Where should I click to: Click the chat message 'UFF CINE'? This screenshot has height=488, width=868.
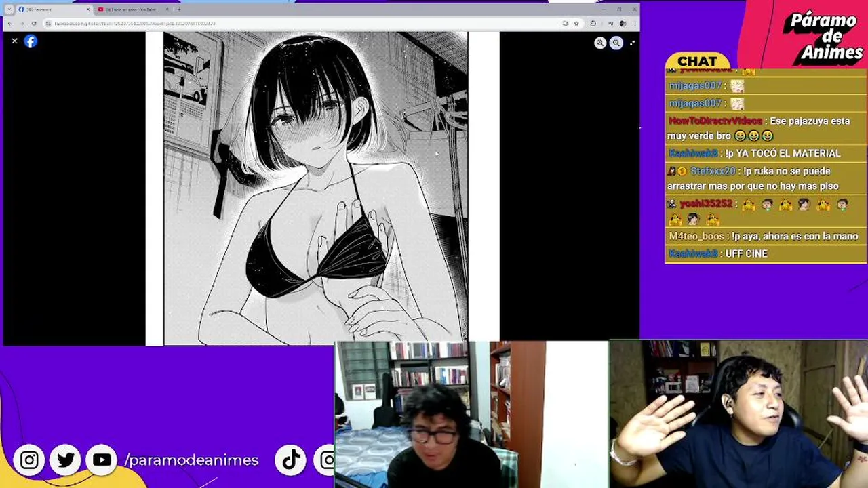(747, 253)
